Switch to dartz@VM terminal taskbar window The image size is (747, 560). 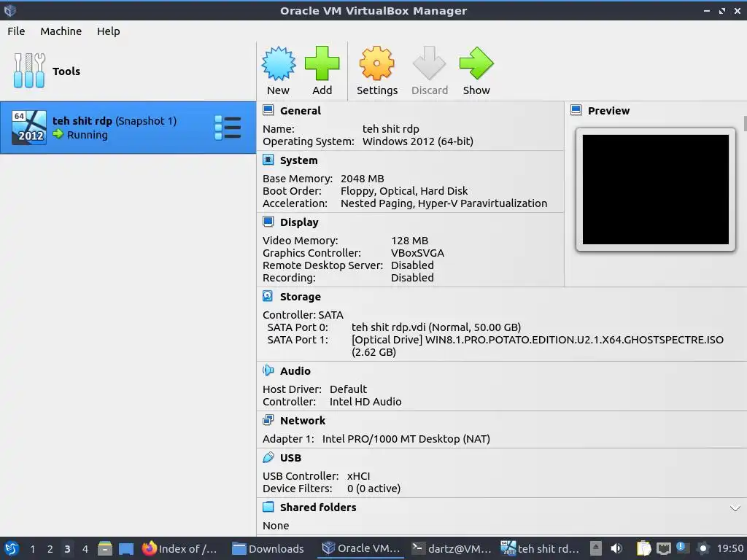click(x=452, y=548)
